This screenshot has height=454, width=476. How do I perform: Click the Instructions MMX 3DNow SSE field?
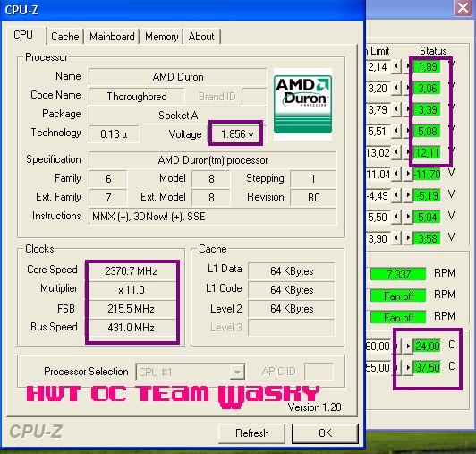click(x=213, y=217)
